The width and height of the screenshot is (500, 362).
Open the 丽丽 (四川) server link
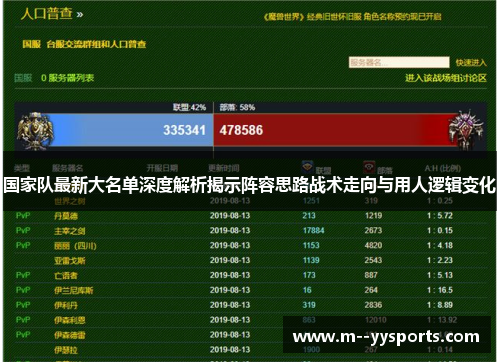75,246
